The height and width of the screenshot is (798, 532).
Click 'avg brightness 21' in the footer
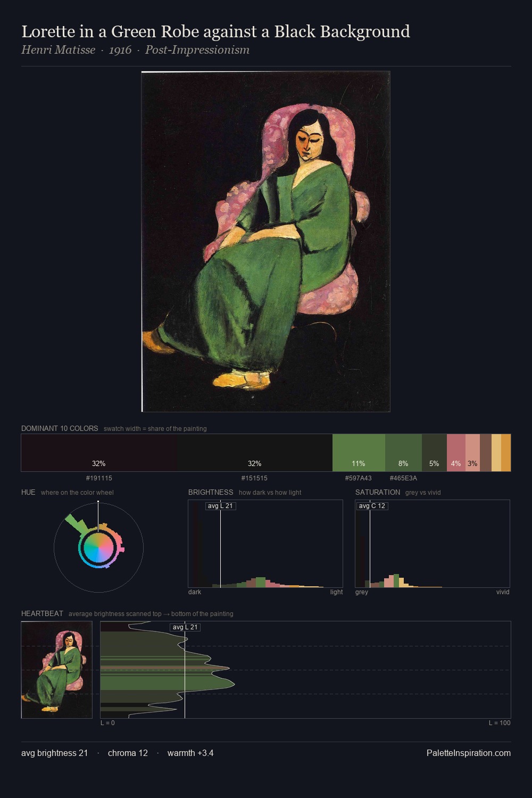point(54,753)
